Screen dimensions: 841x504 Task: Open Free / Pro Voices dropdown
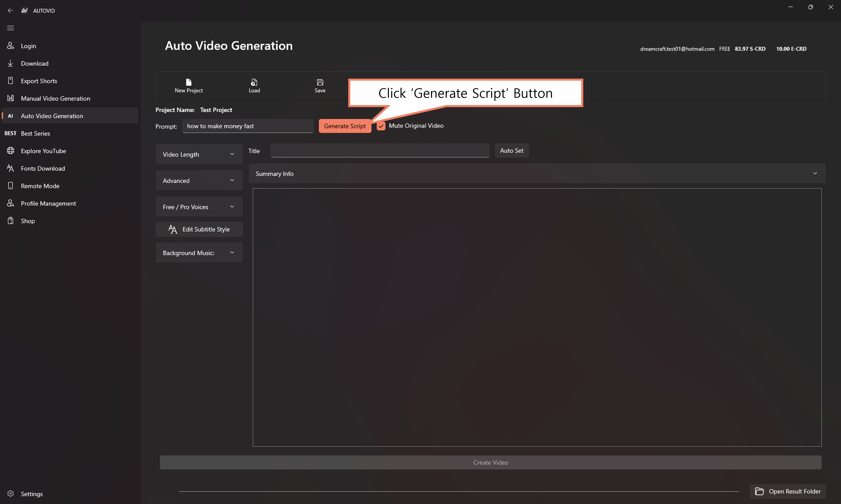(199, 207)
